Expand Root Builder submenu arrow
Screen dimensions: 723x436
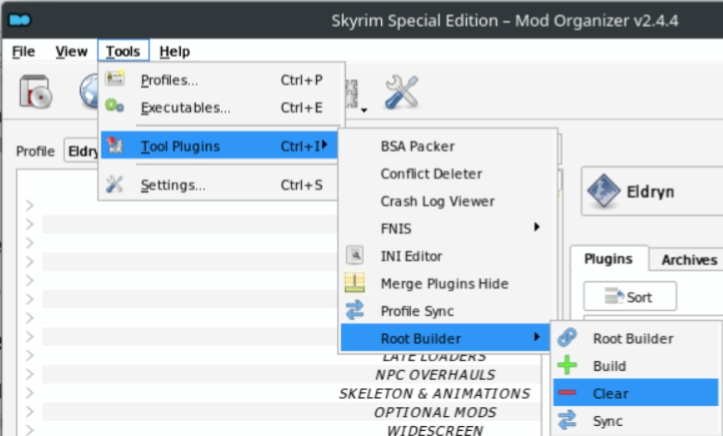(x=537, y=337)
